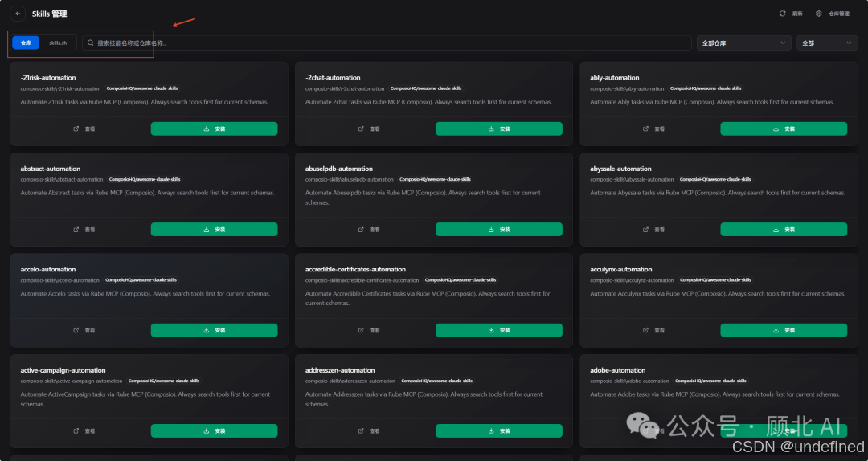The width and height of the screenshot is (868, 461).
Task: Install the -2chat-automation skill
Action: 499,129
